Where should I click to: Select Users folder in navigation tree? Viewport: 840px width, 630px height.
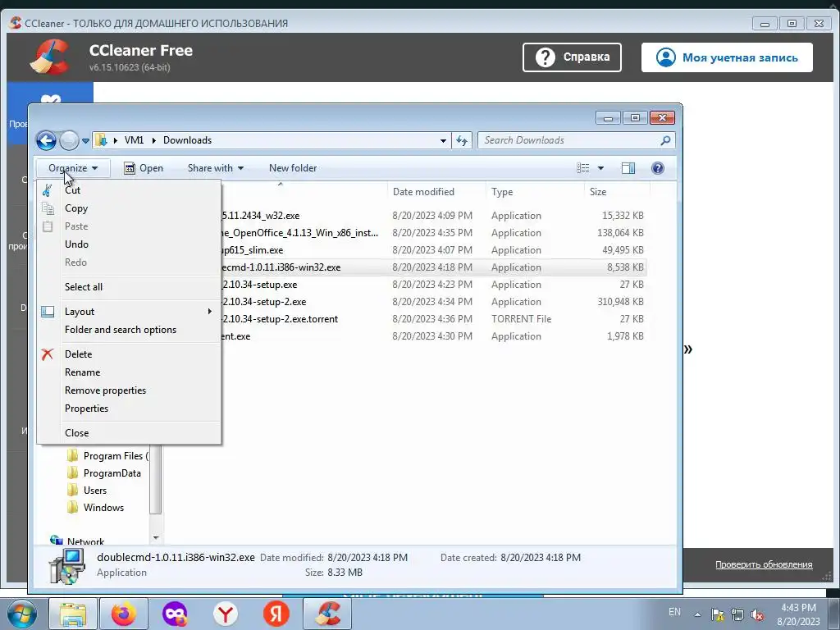pyautogui.click(x=95, y=491)
